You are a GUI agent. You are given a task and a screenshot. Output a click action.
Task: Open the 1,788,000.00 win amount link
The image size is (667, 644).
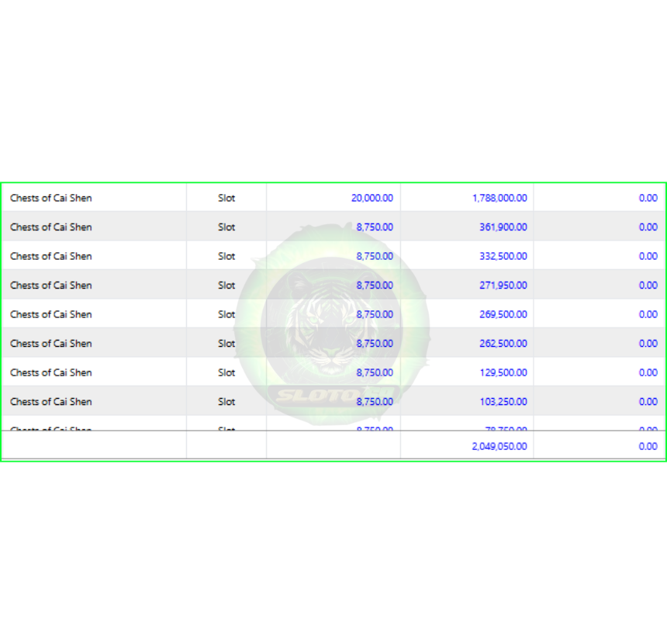click(x=499, y=198)
